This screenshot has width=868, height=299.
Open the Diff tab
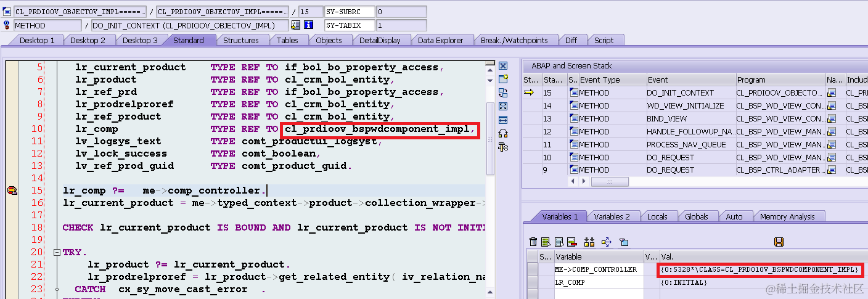click(x=571, y=40)
